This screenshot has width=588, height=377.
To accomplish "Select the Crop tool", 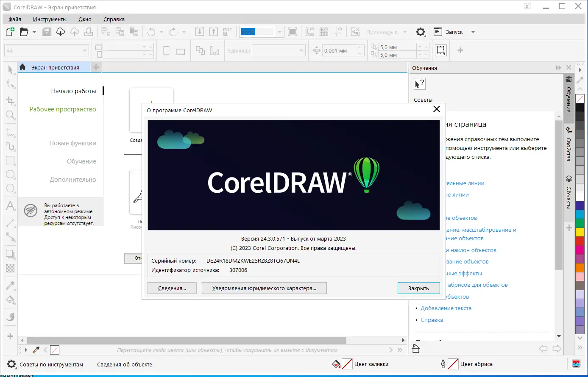I will point(11,101).
